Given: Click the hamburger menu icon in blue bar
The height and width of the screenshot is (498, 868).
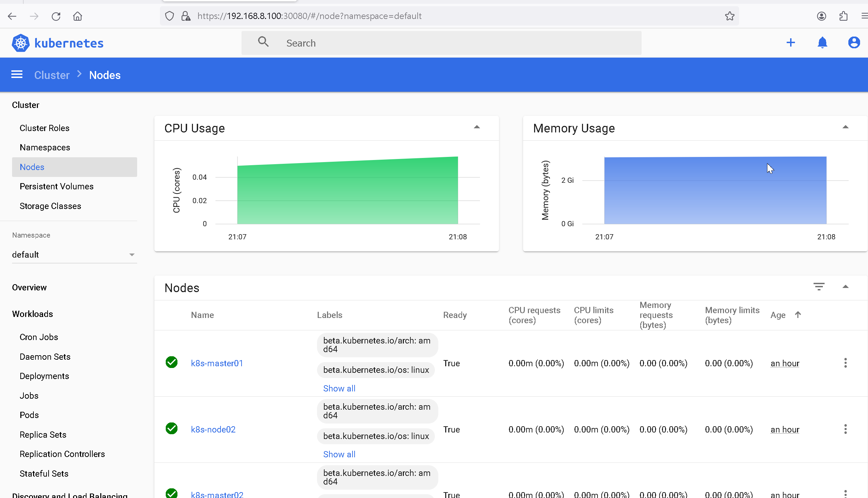Looking at the screenshot, I should tap(17, 74).
